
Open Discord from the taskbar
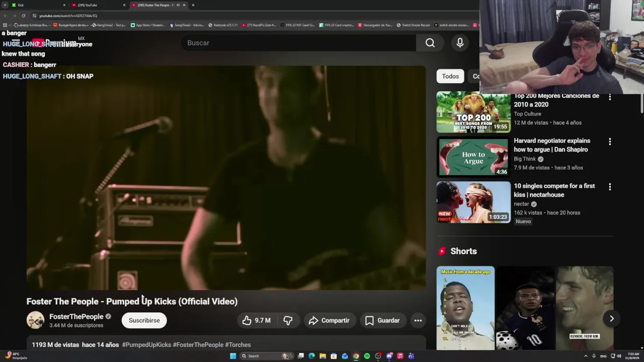coord(389,356)
